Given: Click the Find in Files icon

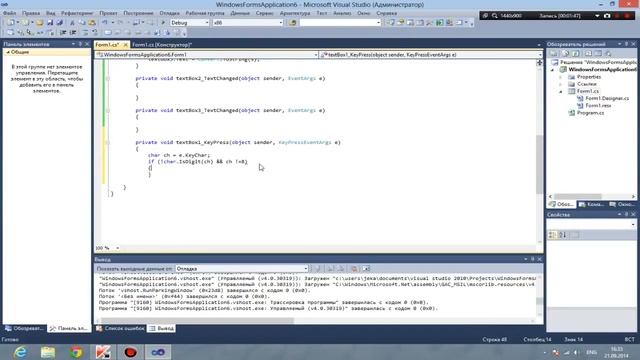Looking at the screenshot, I should [293, 22].
